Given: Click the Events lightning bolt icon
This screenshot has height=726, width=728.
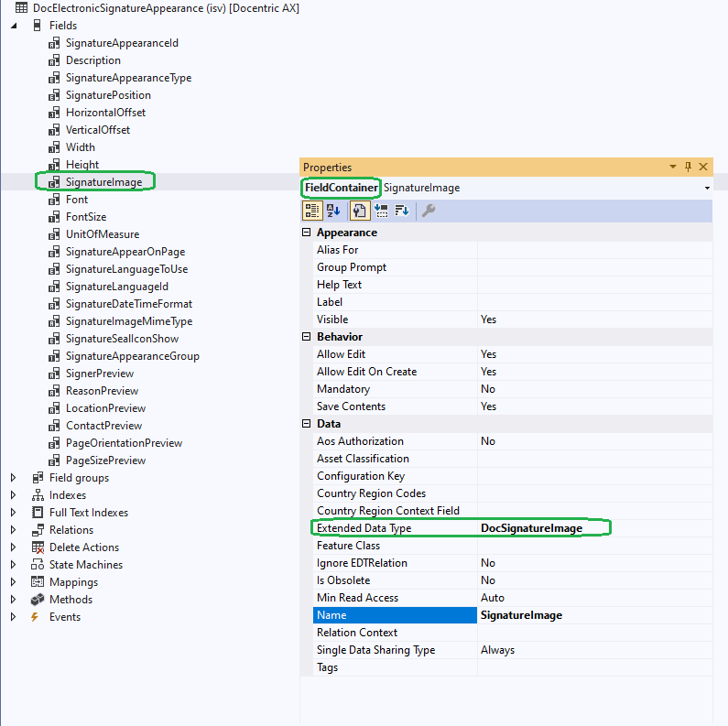Looking at the screenshot, I should coord(36,617).
